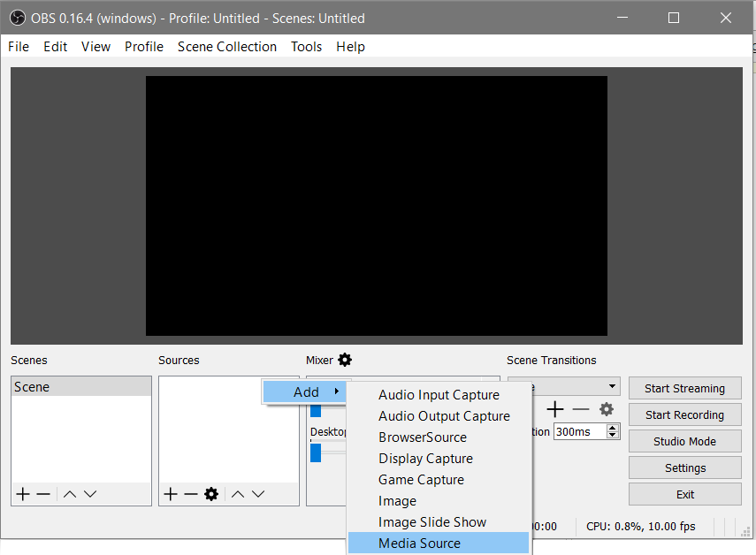Enable Studio Mode
This screenshot has width=756, height=555.
click(684, 441)
